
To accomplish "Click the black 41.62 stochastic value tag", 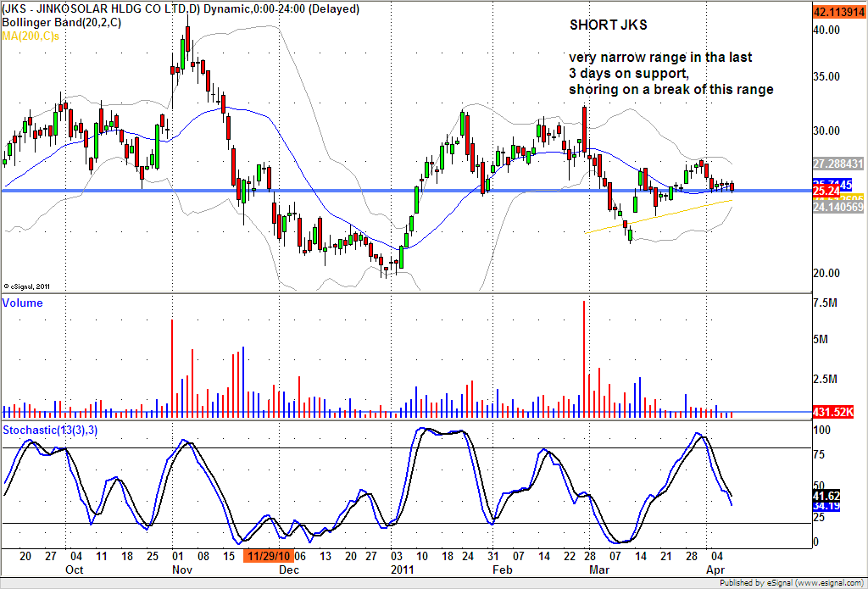I will (826, 496).
